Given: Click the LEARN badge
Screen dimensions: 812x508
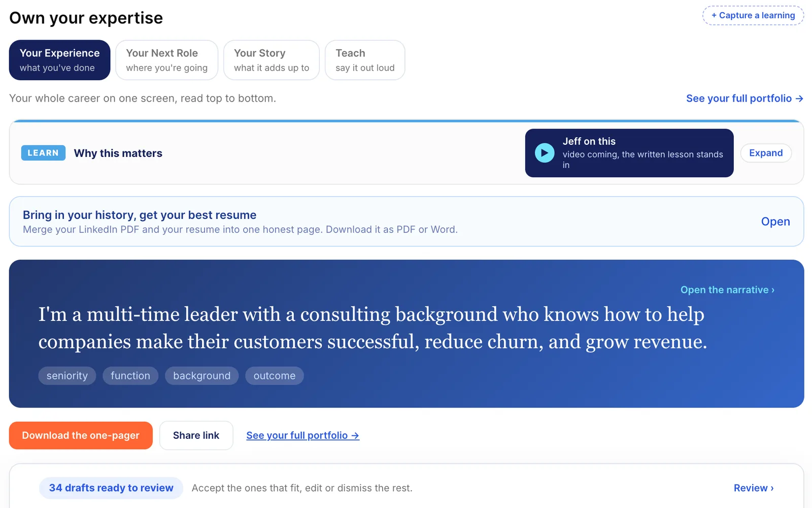Looking at the screenshot, I should tap(43, 153).
